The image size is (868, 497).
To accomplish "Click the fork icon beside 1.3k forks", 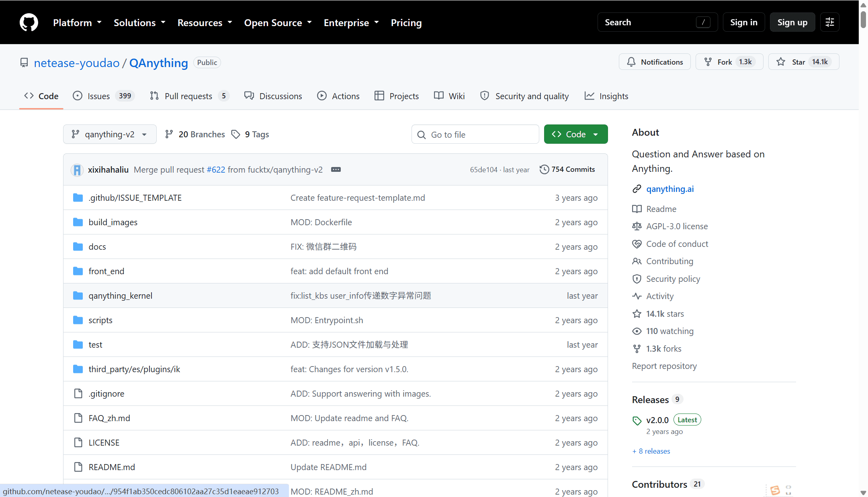I will 637,348.
